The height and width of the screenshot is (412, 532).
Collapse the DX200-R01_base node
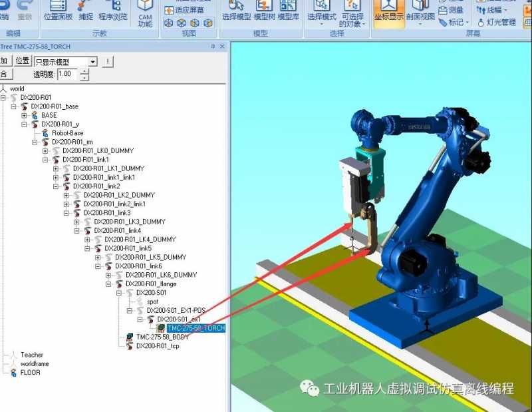13,106
